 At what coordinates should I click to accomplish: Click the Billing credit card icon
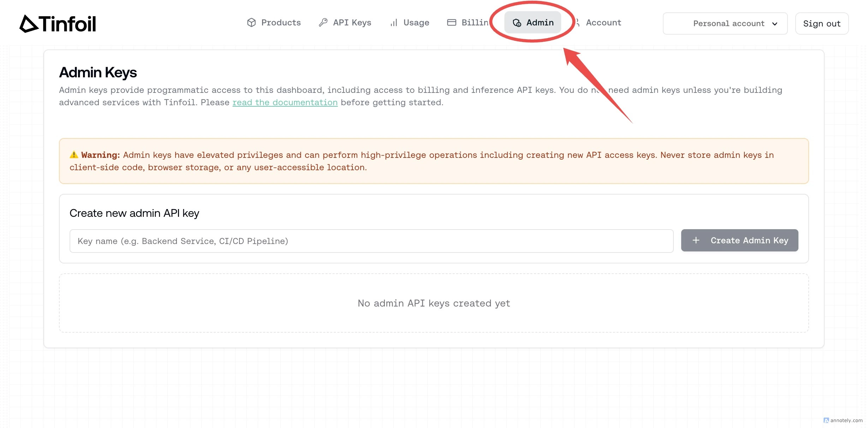pos(452,23)
